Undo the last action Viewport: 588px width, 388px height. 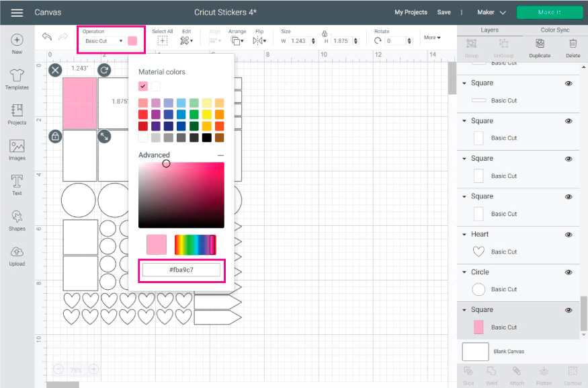pyautogui.click(x=47, y=36)
